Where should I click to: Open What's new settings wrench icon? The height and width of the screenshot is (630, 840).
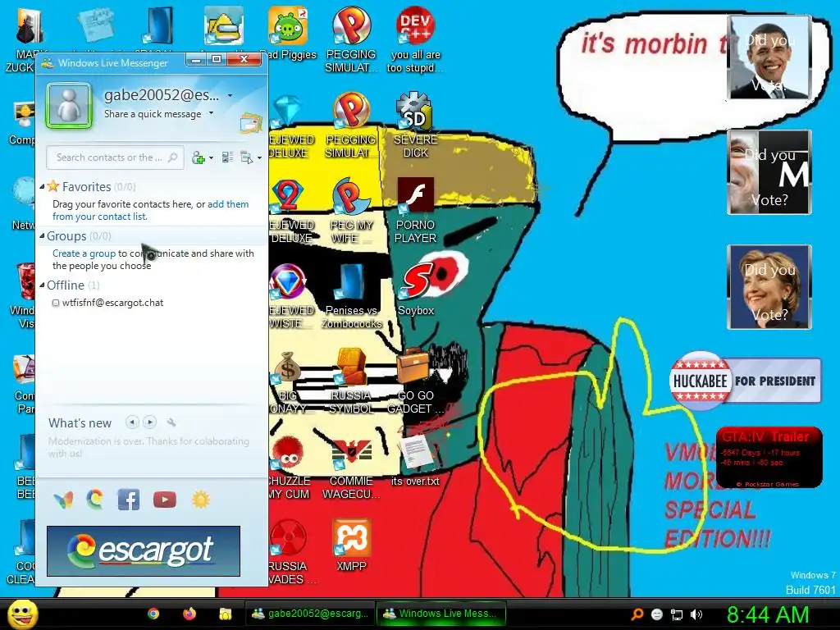[171, 422]
